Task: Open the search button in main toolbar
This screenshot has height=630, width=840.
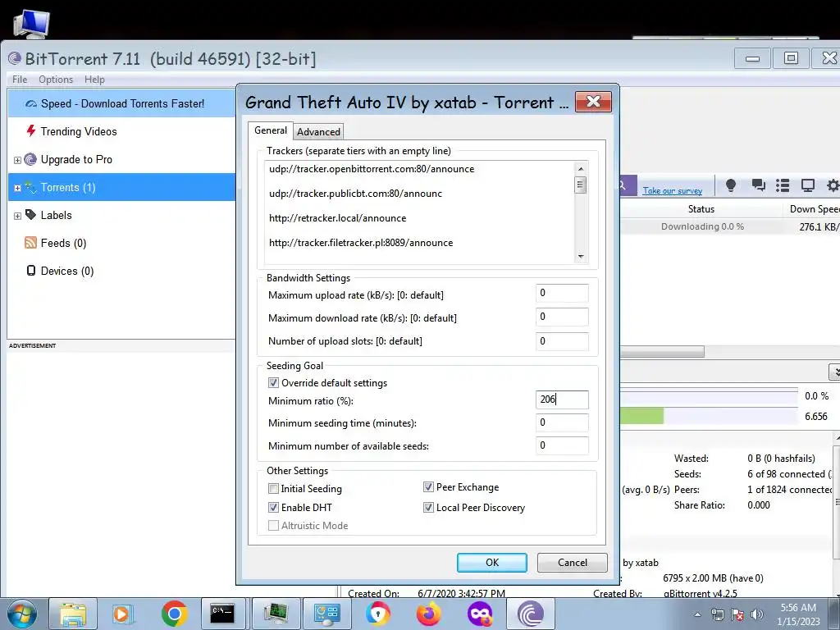Action: [628, 185]
